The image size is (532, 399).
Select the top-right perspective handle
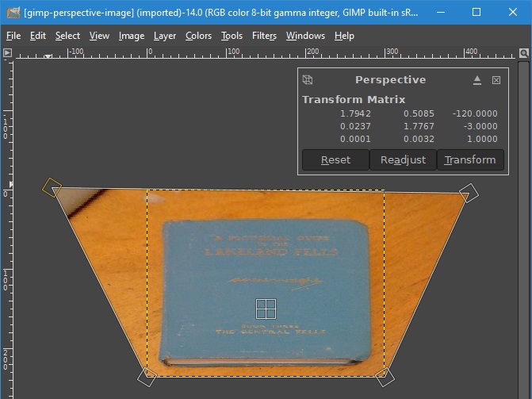click(469, 194)
